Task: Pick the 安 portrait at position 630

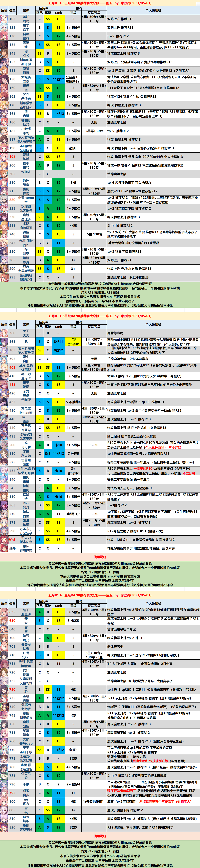Action: point(4,621)
